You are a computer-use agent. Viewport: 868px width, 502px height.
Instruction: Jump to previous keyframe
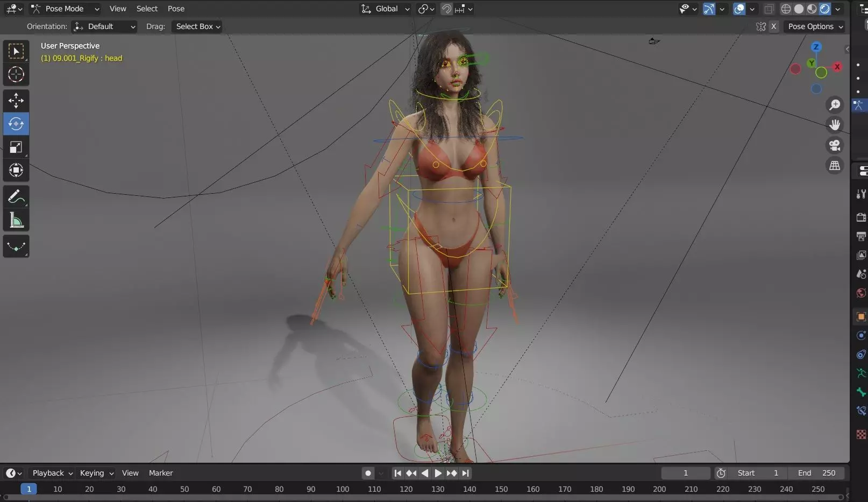[x=411, y=473]
